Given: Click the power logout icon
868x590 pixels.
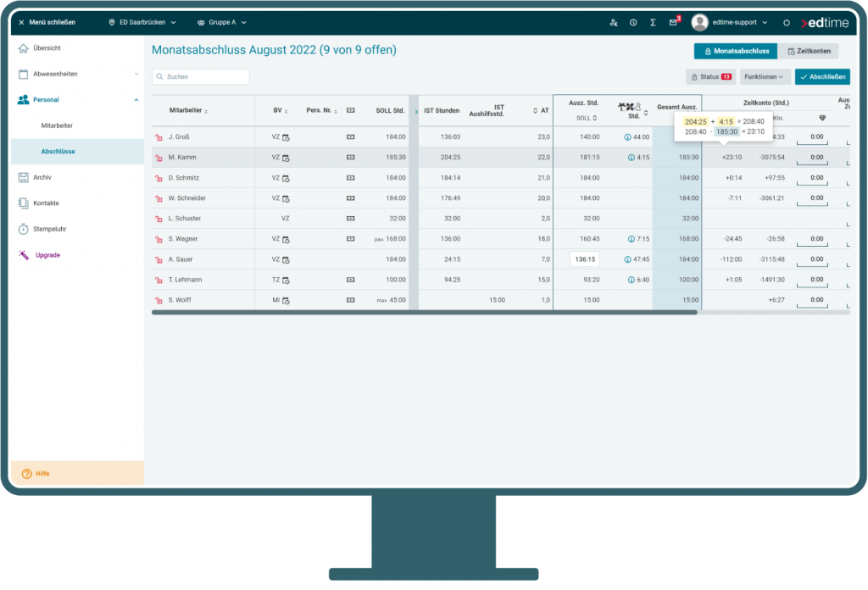Looking at the screenshot, I should [786, 23].
